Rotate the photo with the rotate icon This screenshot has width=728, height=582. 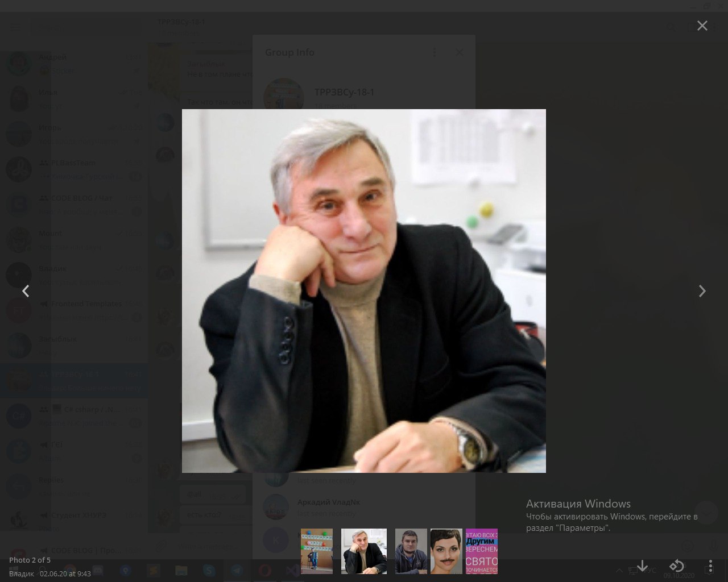pos(676,566)
